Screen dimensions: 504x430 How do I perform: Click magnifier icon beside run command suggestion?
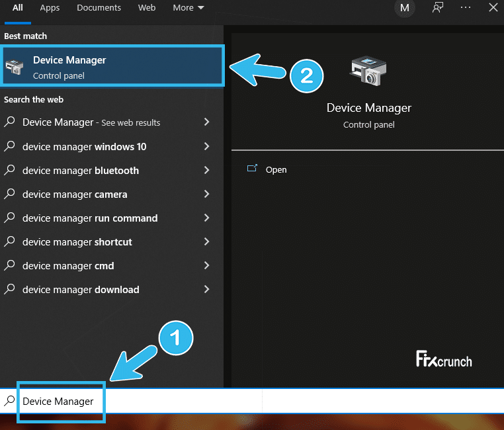tap(9, 218)
